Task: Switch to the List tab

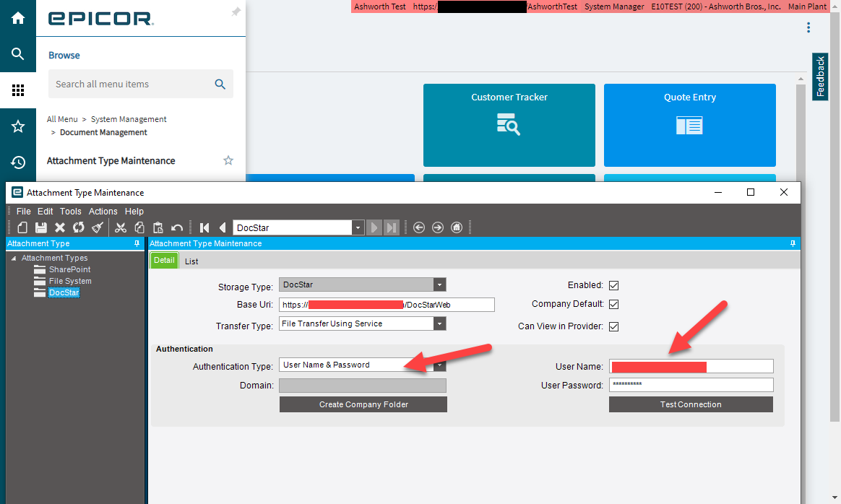Action: point(191,261)
